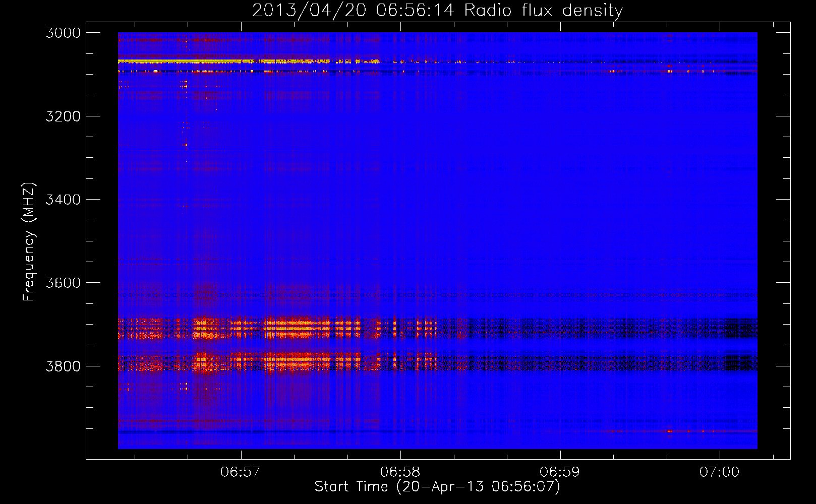Click the plot title '2013/04/20 06:56:14 Radio flux density'

pos(437,10)
